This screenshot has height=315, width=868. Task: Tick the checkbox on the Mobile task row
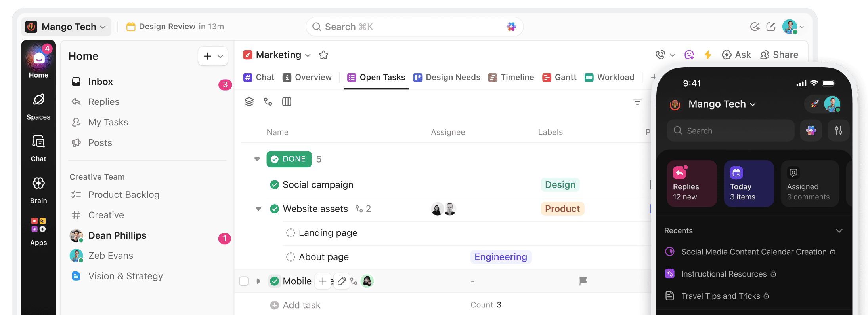point(244,281)
